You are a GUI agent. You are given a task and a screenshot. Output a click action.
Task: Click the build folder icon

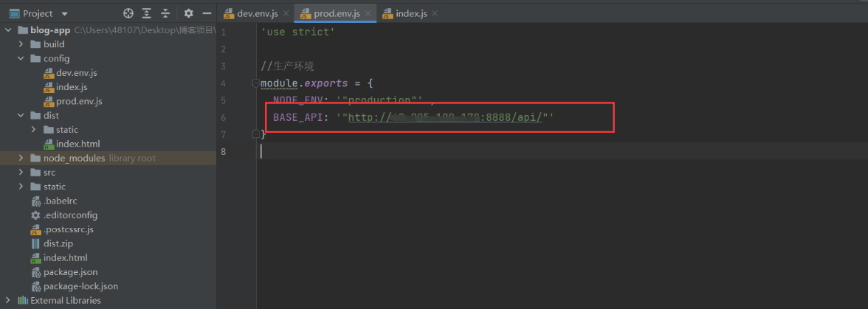35,44
